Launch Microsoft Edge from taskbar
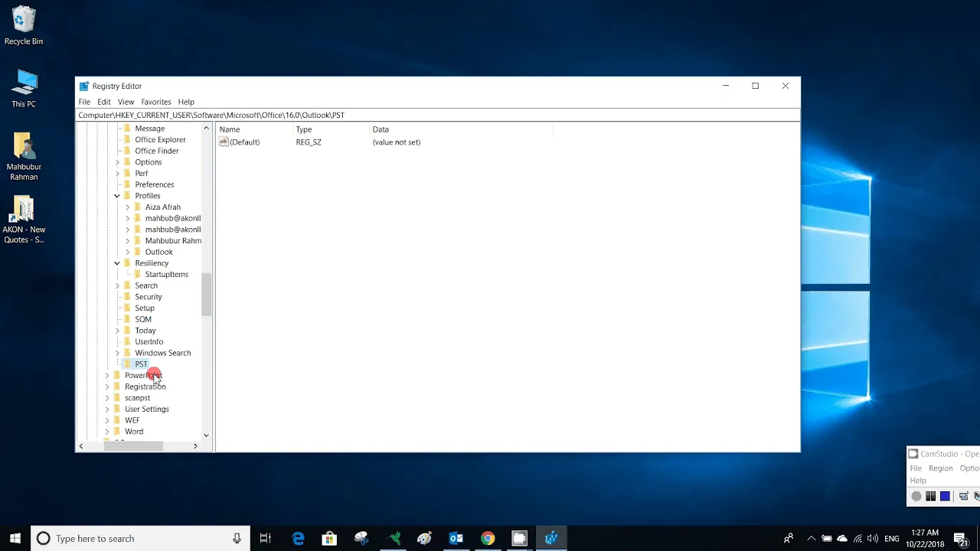The image size is (980, 551). coord(298,538)
